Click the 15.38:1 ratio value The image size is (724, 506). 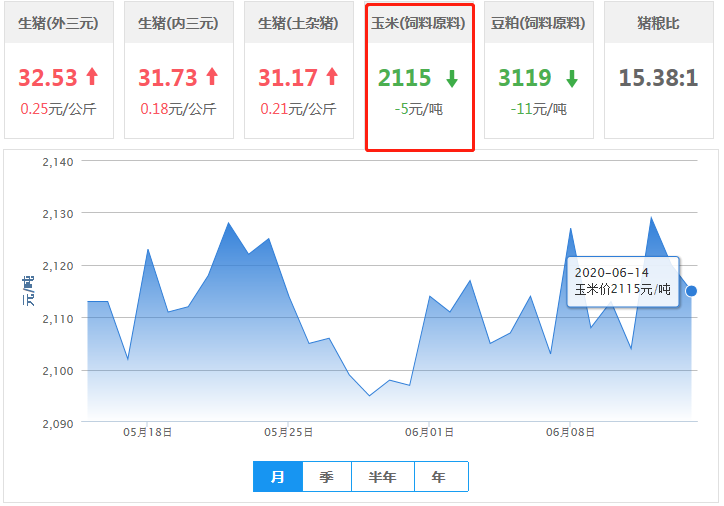(x=658, y=78)
